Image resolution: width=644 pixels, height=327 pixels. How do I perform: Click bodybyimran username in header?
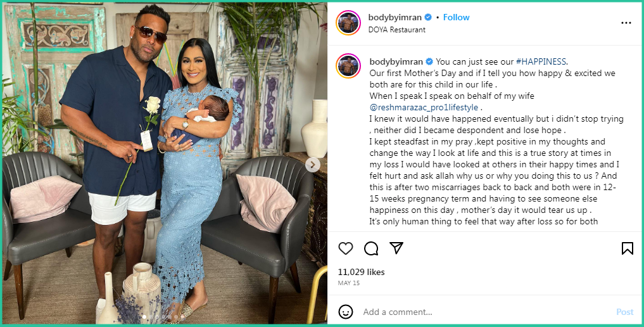[x=395, y=17]
